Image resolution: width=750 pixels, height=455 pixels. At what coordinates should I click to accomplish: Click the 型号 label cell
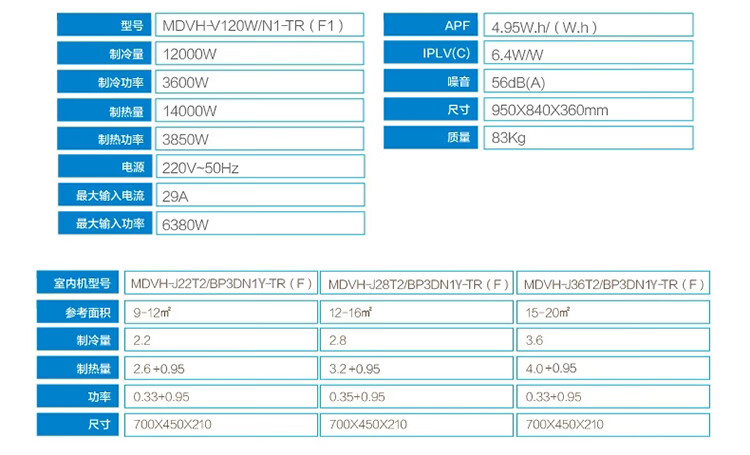click(104, 25)
